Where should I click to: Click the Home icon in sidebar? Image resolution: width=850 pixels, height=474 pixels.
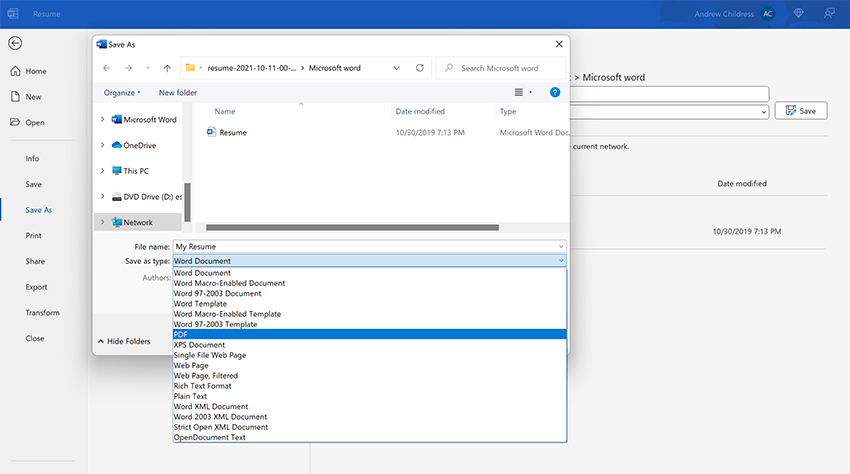[15, 71]
